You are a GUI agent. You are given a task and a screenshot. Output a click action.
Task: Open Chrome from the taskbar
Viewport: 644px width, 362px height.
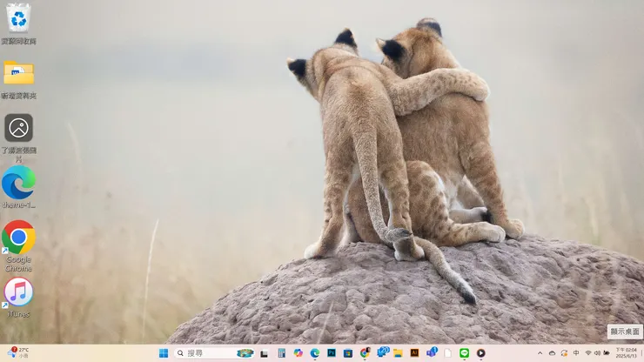pyautogui.click(x=365, y=353)
